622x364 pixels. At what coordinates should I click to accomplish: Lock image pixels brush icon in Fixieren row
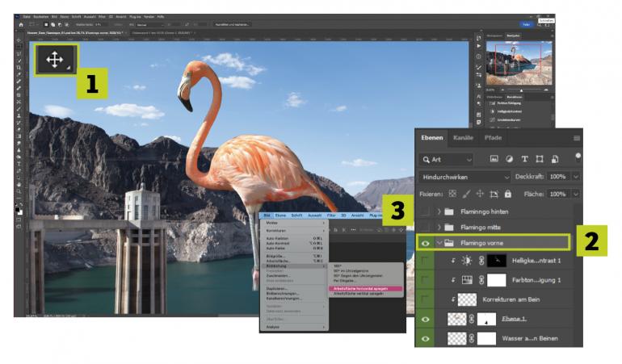[467, 194]
